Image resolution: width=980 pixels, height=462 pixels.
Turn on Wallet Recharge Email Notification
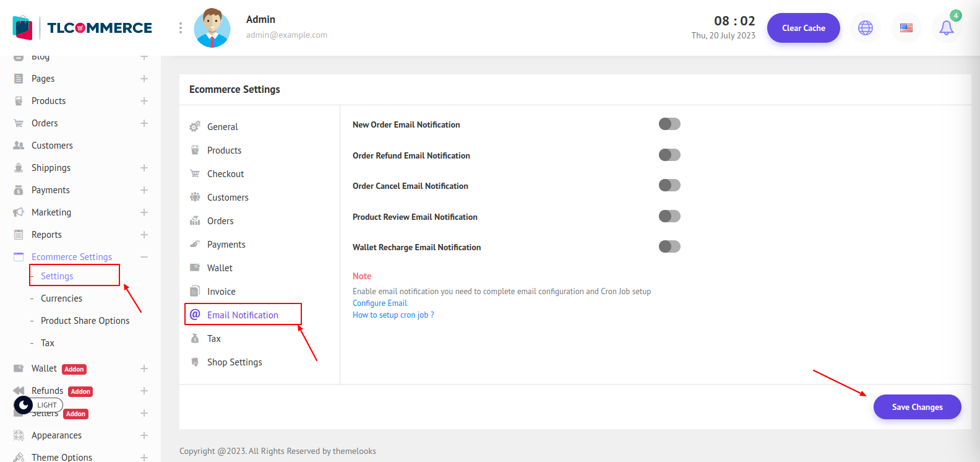tap(669, 246)
